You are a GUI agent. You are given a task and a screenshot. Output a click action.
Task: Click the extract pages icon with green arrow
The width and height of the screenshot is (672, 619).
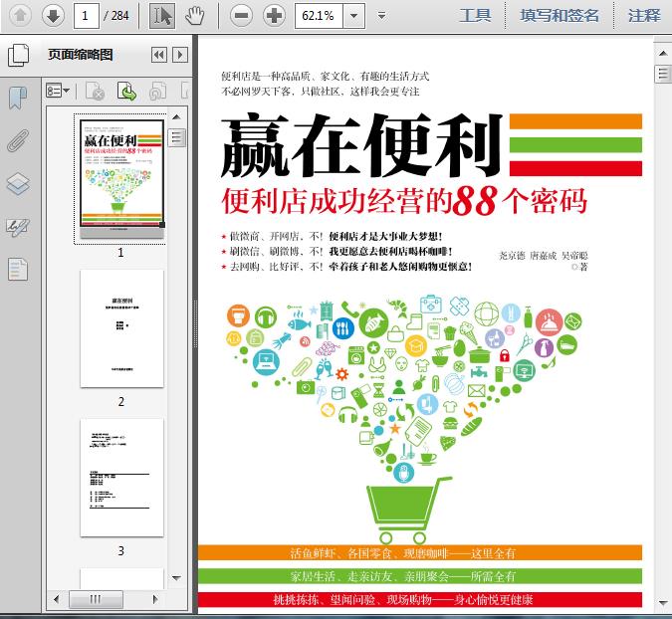126,92
